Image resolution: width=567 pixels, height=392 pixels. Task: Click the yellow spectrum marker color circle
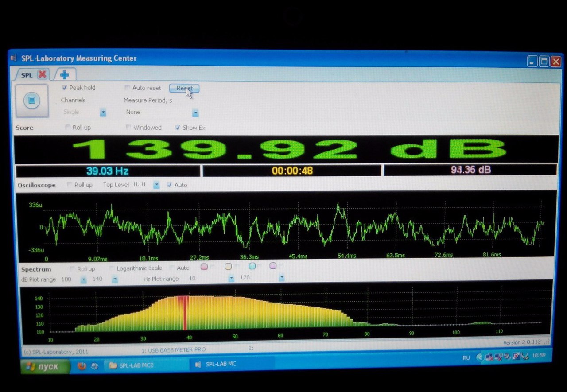point(229,266)
